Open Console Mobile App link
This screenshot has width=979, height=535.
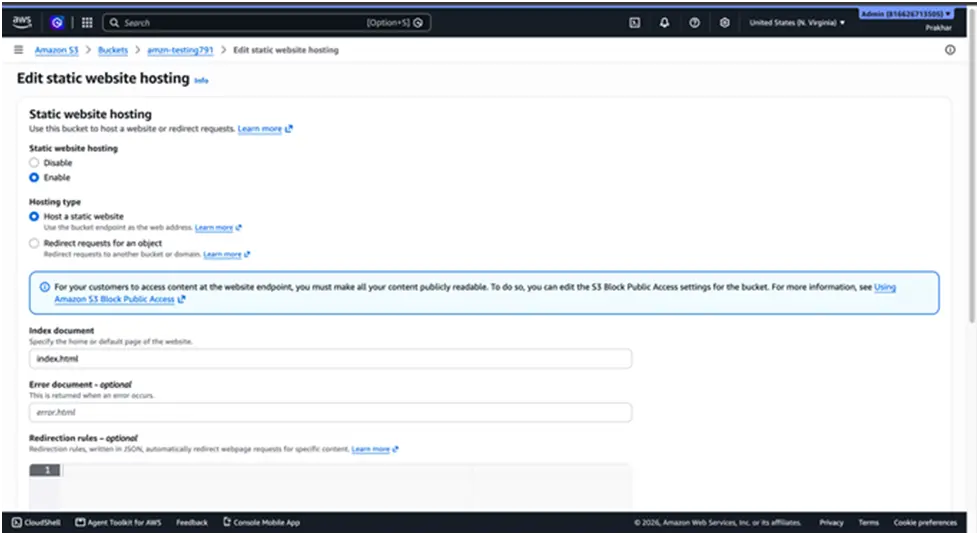coord(262,523)
